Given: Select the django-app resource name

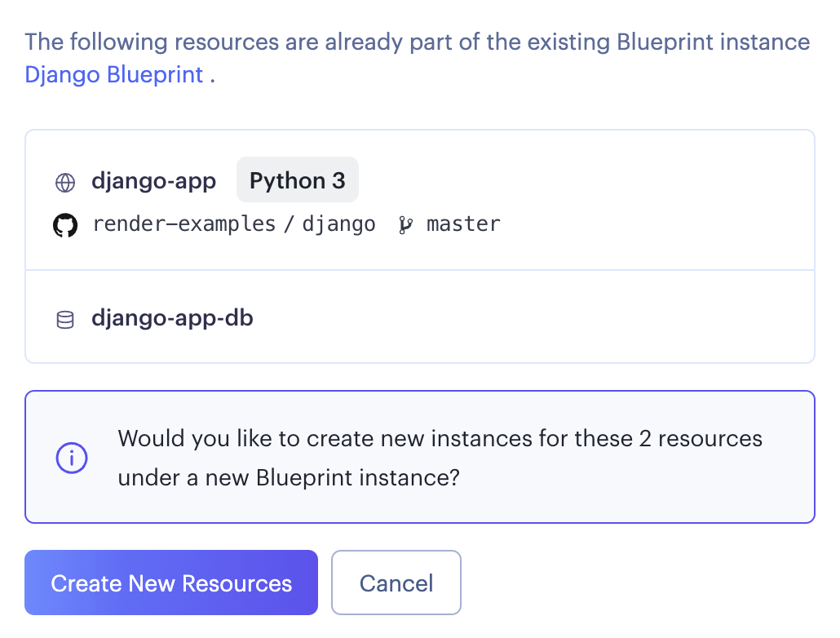Looking at the screenshot, I should 153,181.
